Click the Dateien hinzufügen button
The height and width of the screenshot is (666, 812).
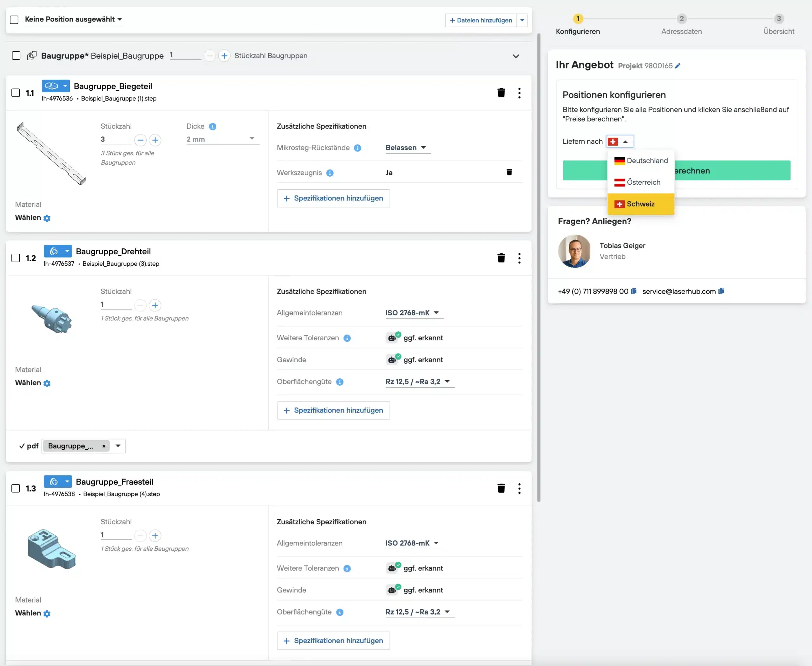point(481,20)
